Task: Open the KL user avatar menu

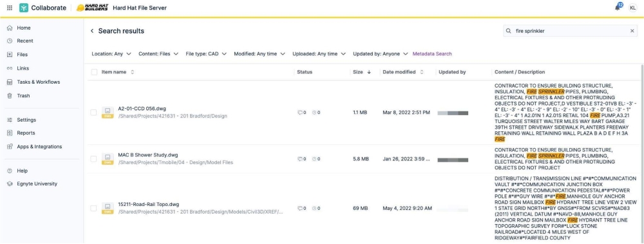Action: (x=632, y=8)
